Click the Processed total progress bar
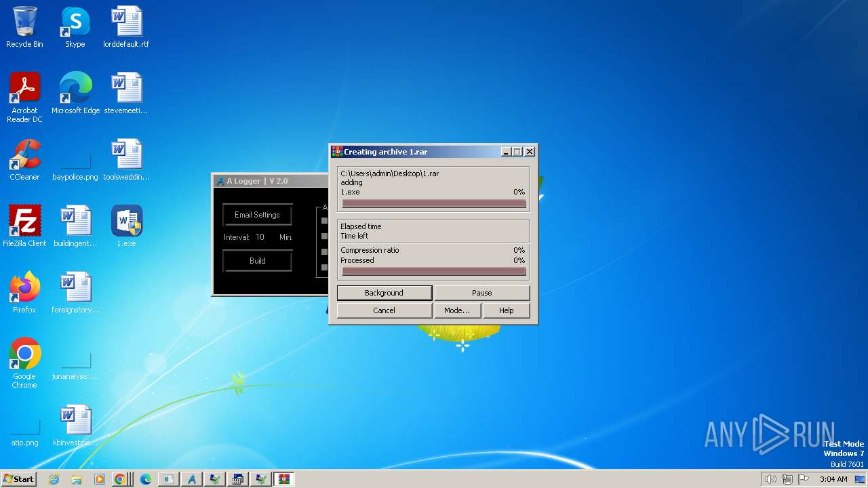Image resolution: width=868 pixels, height=488 pixels. pos(434,271)
